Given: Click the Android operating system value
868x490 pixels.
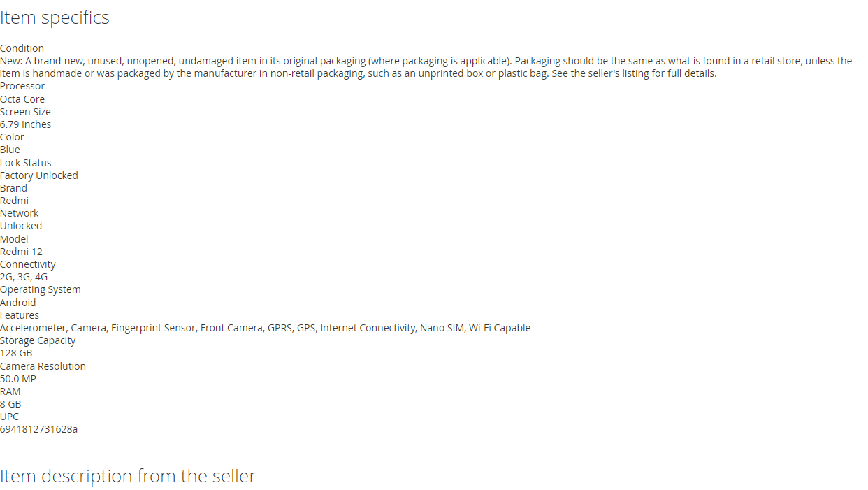Looking at the screenshot, I should 18,303.
